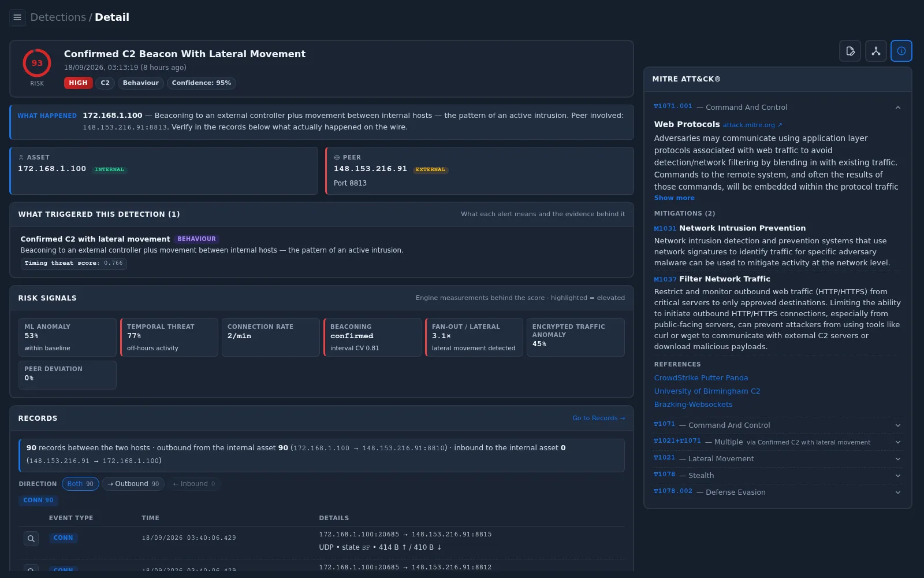Screen dimensions: 924x578
Task: Click the Beaconing confirmed signal card
Action: pyautogui.click(x=372, y=338)
